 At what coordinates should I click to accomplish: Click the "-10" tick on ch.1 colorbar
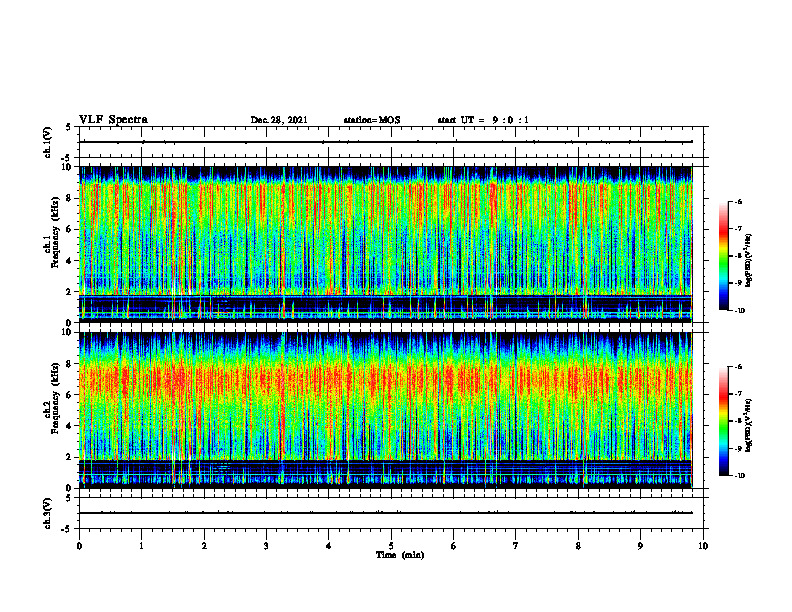(739, 311)
